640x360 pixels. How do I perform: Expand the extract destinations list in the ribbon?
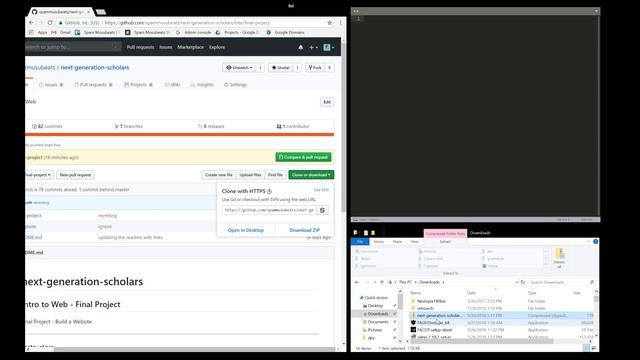tap(546, 266)
